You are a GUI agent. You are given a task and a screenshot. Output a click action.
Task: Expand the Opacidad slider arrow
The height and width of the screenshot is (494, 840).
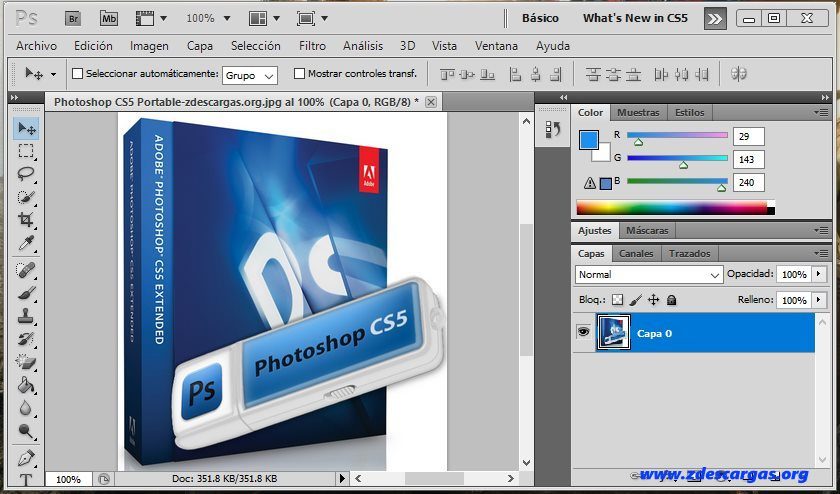[819, 274]
